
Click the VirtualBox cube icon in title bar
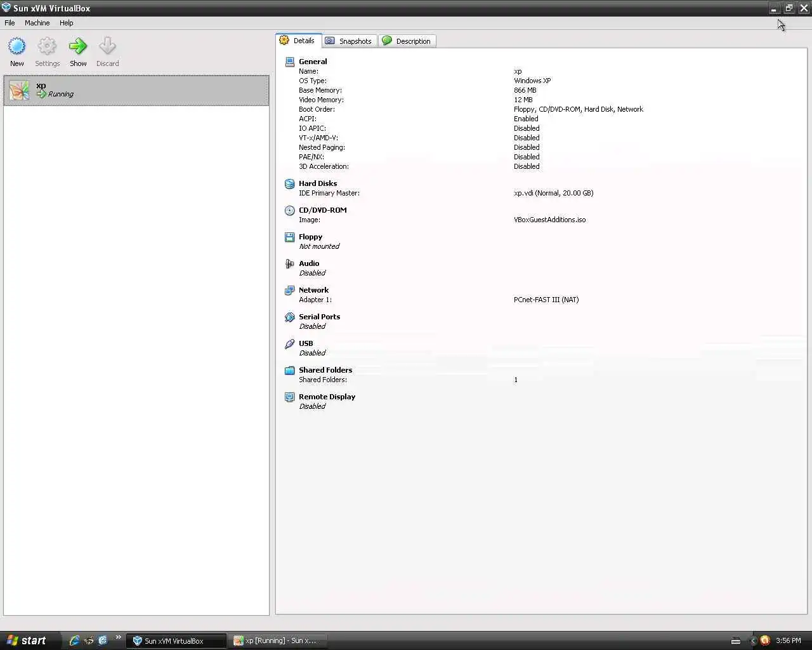click(6, 8)
